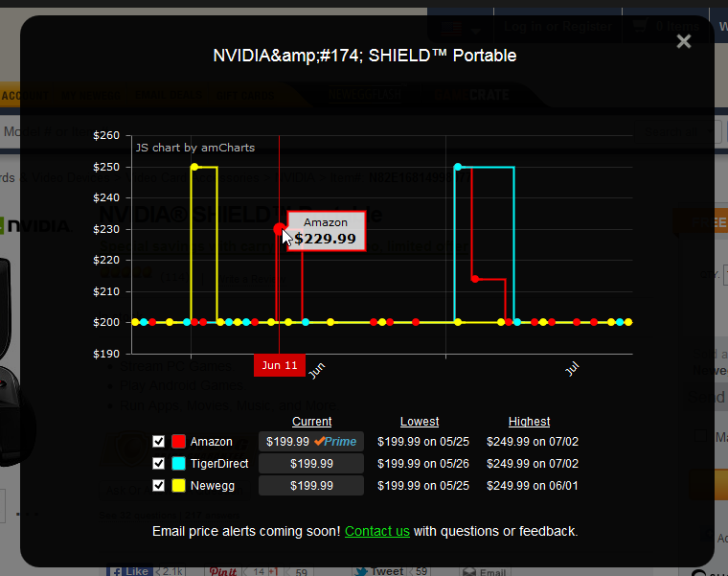The width and height of the screenshot is (728, 576).
Task: Toggle the TigerDirect series checkbox
Action: [158, 463]
